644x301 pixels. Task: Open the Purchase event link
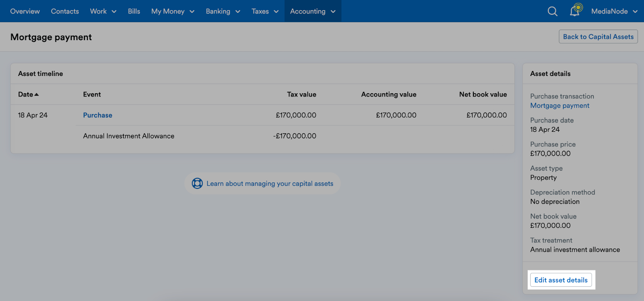(97, 115)
